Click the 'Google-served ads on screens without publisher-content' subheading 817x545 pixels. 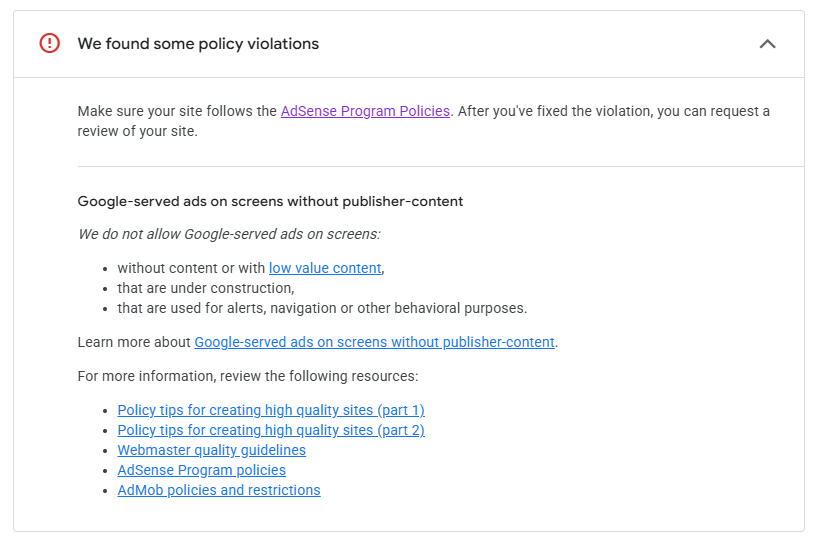(270, 201)
